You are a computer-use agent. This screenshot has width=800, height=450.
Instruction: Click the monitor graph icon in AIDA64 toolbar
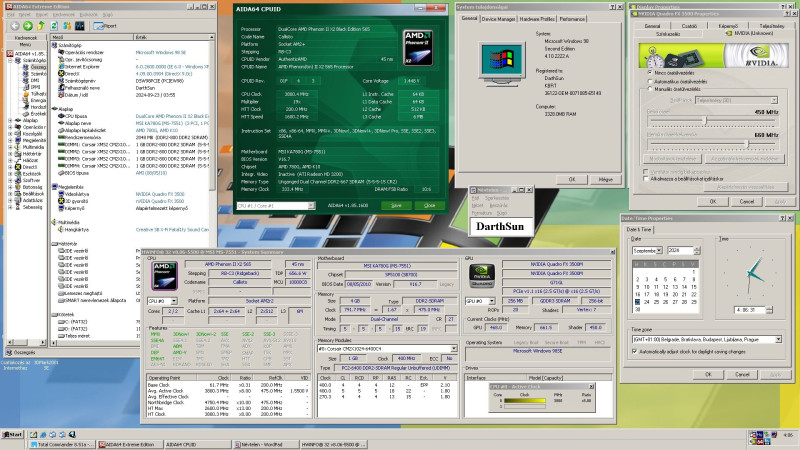[80, 26]
